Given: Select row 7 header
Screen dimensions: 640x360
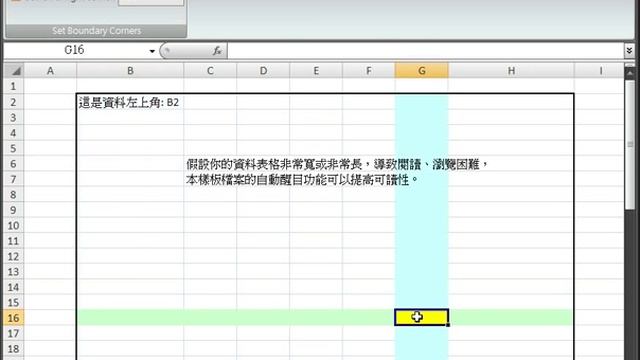Looking at the screenshot, I should click(13, 179).
